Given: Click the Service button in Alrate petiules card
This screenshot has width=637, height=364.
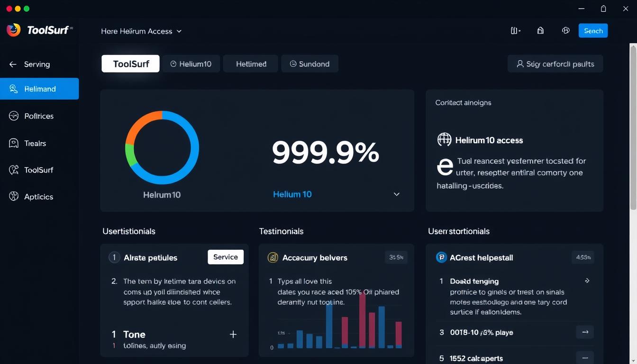Looking at the screenshot, I should pyautogui.click(x=226, y=257).
